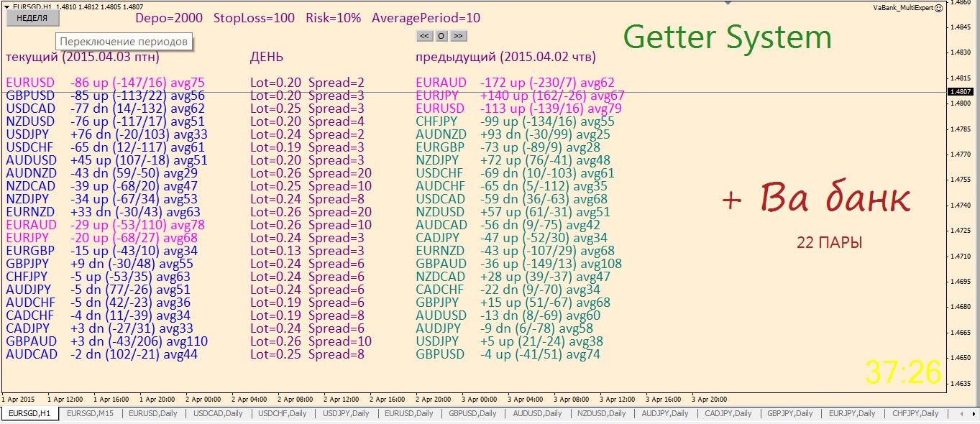
Task: Open the AUDUSD,Daily chart tab
Action: coord(537,413)
